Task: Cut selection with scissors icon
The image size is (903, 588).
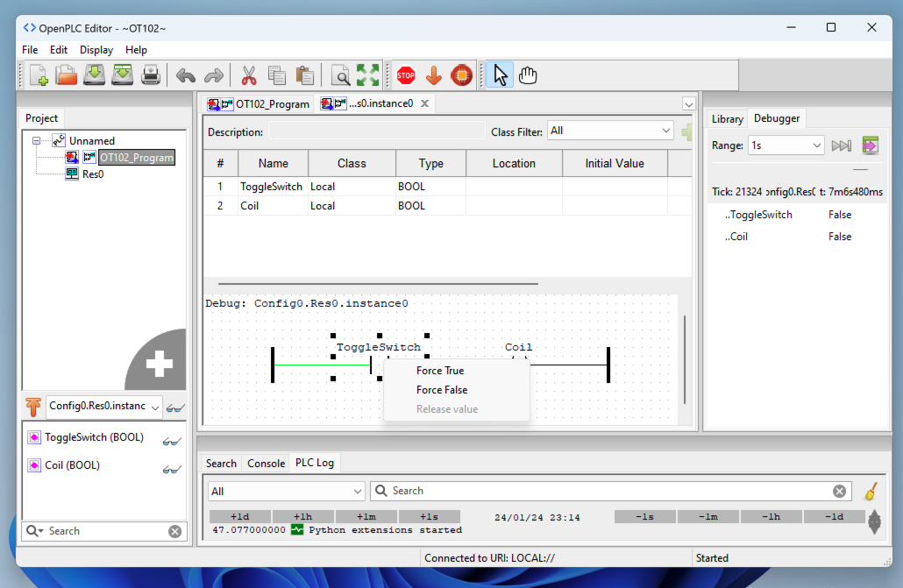Action: (x=249, y=75)
